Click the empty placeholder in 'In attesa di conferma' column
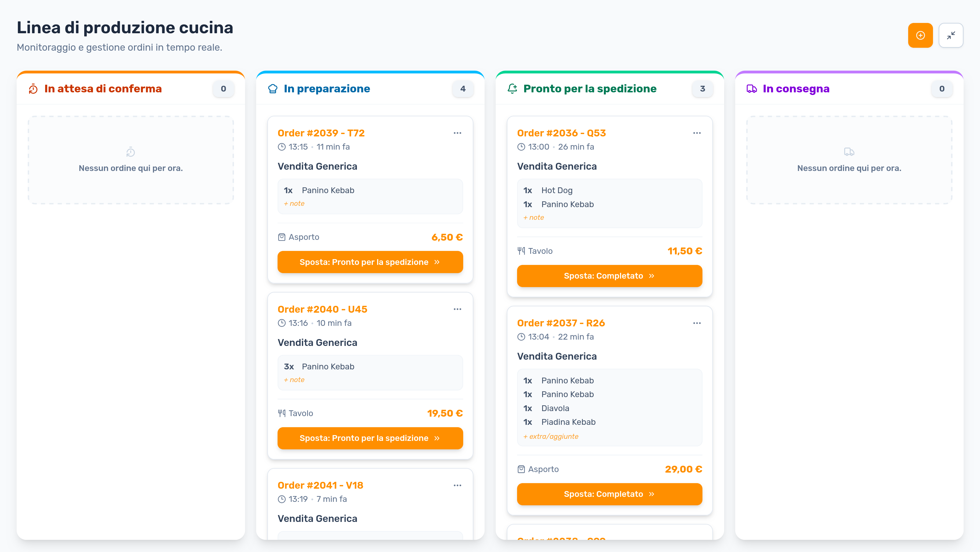The height and width of the screenshot is (552, 980). pos(130,160)
